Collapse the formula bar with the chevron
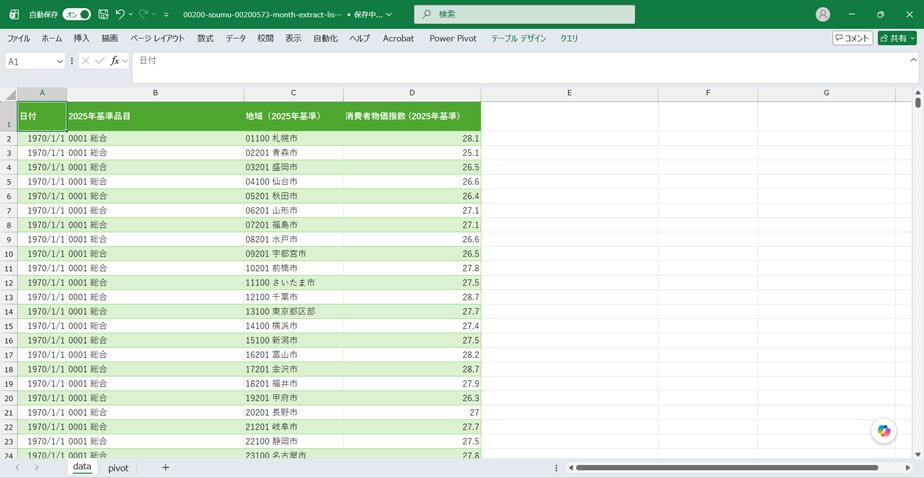 click(x=914, y=60)
